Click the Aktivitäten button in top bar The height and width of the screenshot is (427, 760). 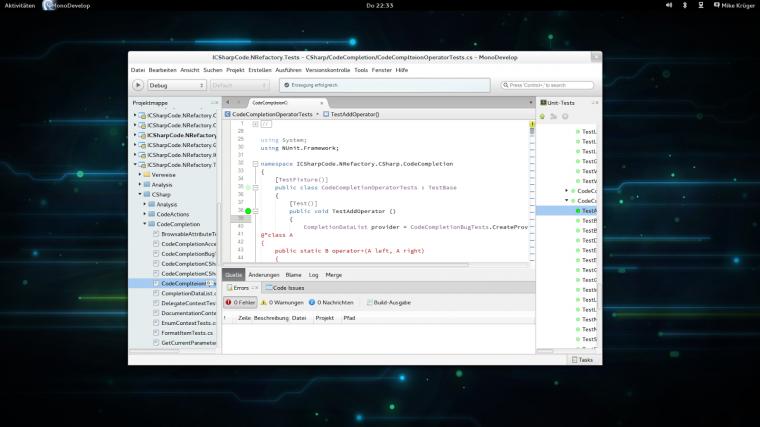pos(20,6)
